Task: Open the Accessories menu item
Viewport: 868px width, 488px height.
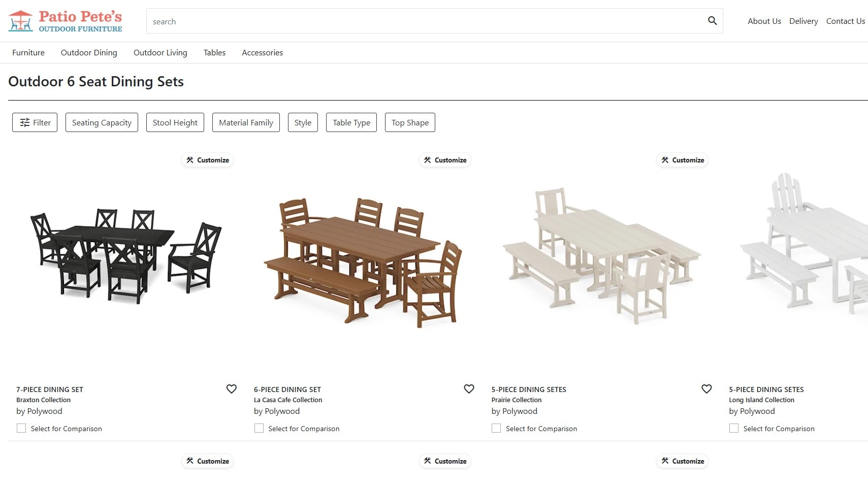Action: [x=263, y=53]
